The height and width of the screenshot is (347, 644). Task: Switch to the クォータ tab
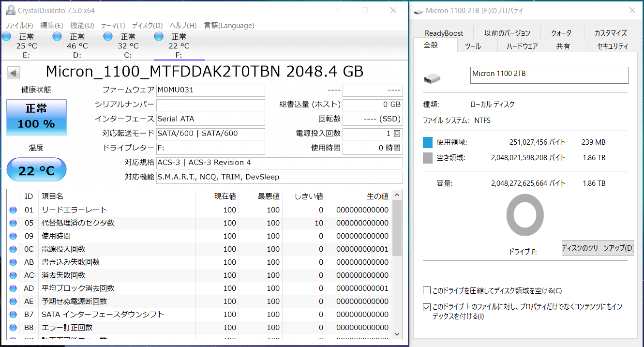pos(561,33)
